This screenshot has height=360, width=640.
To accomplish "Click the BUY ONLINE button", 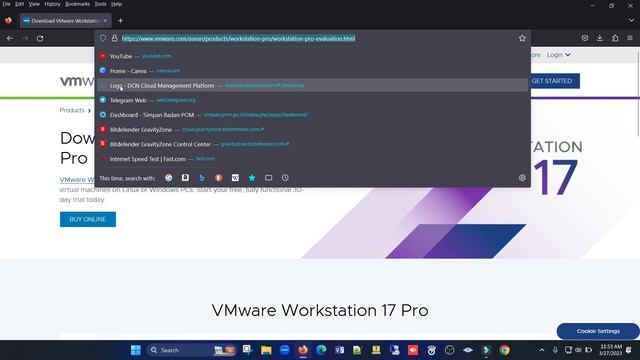I will point(88,219).
